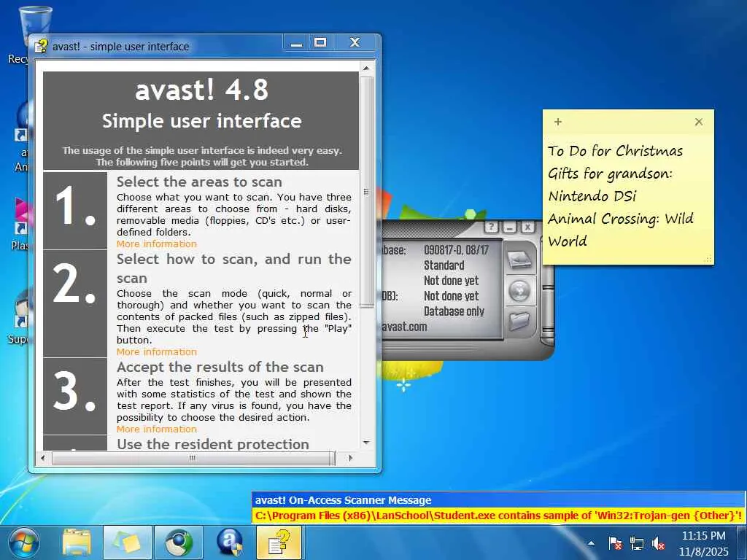Click the 'Select the areas to scan' heading
Image resolution: width=747 pixels, height=560 pixels.
tap(199, 182)
